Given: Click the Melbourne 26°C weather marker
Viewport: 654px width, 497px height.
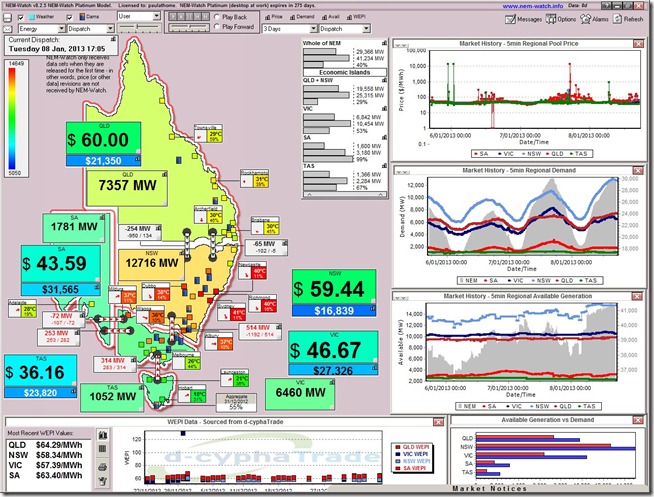Looking at the screenshot, I should click(x=187, y=361).
